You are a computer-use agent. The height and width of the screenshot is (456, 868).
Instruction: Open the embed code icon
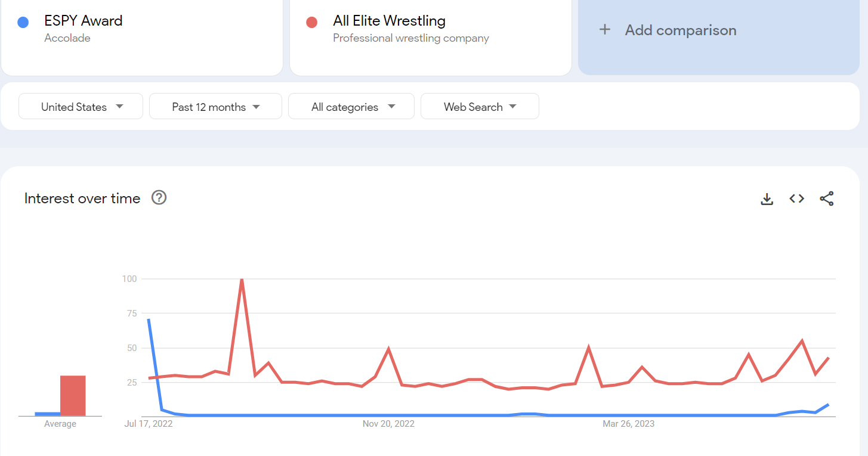[x=796, y=199]
